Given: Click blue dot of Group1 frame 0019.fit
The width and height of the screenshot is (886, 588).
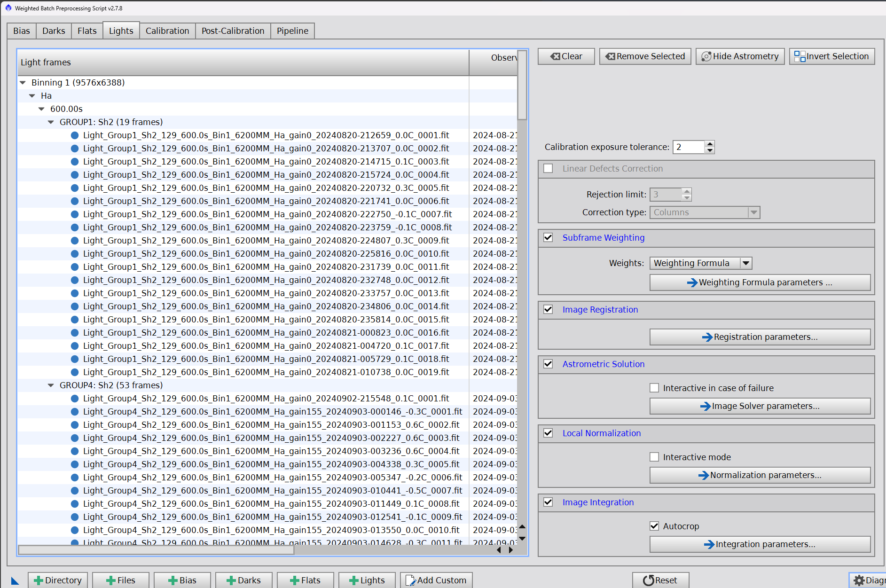Looking at the screenshot, I should 74,372.
